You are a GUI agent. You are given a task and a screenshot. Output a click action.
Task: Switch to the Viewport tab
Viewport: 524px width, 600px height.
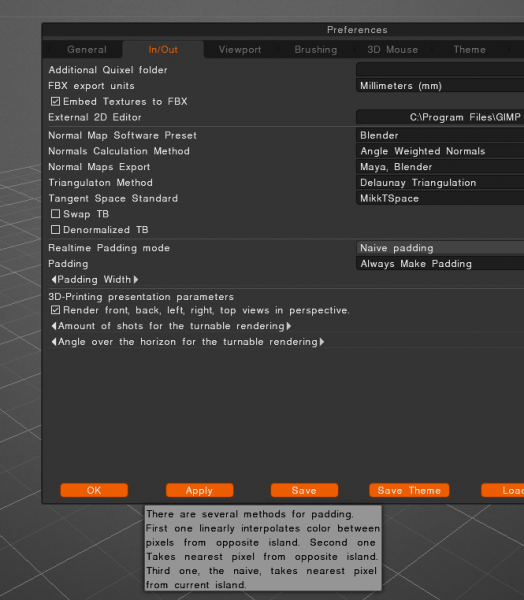240,50
